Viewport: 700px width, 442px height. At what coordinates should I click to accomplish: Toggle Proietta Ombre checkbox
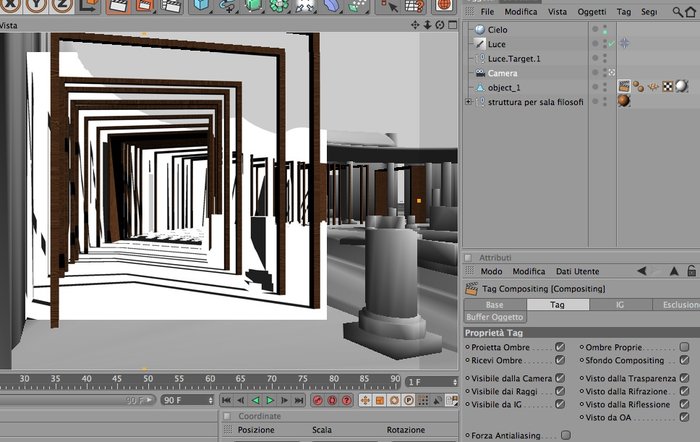click(x=560, y=347)
